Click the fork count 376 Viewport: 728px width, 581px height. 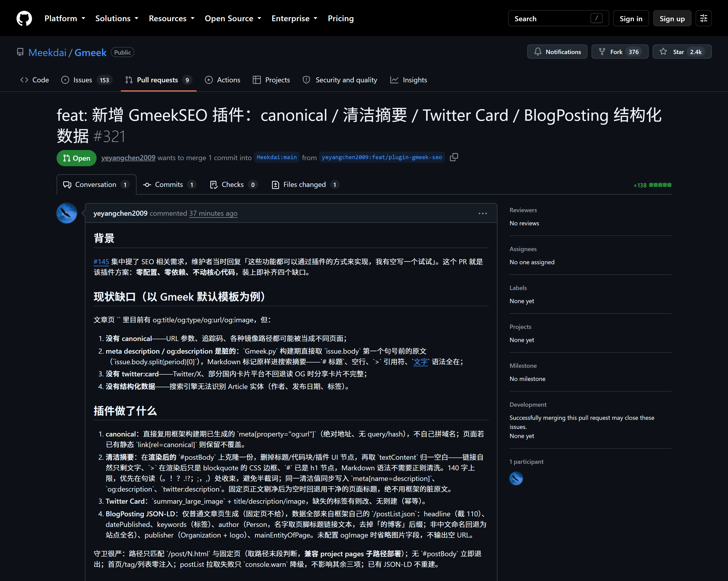click(633, 52)
